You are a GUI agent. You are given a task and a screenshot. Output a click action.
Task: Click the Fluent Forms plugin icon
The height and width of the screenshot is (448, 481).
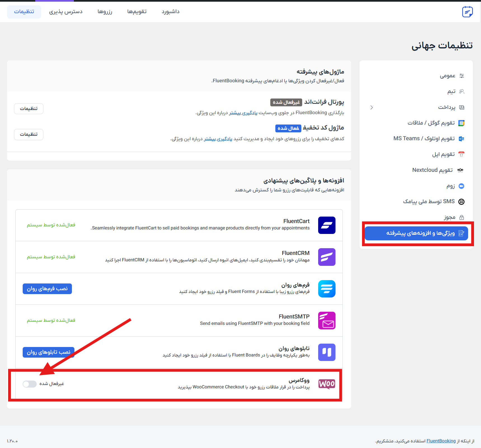(327, 289)
